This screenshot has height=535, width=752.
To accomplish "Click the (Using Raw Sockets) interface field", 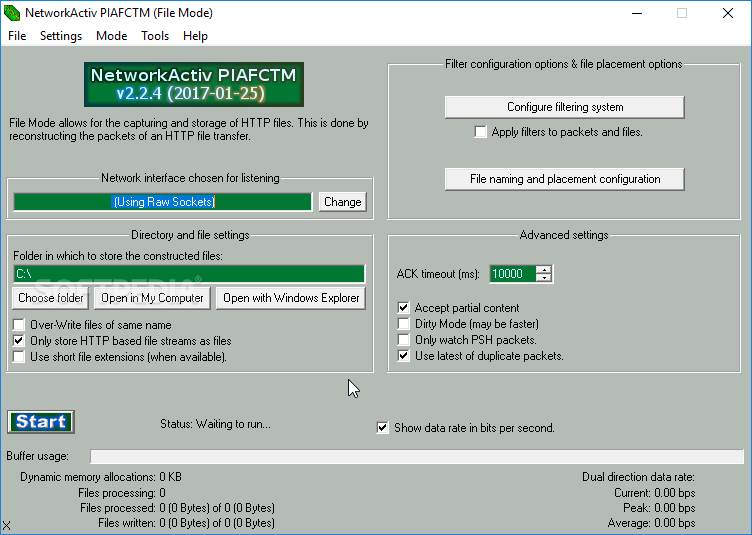I will click(163, 202).
